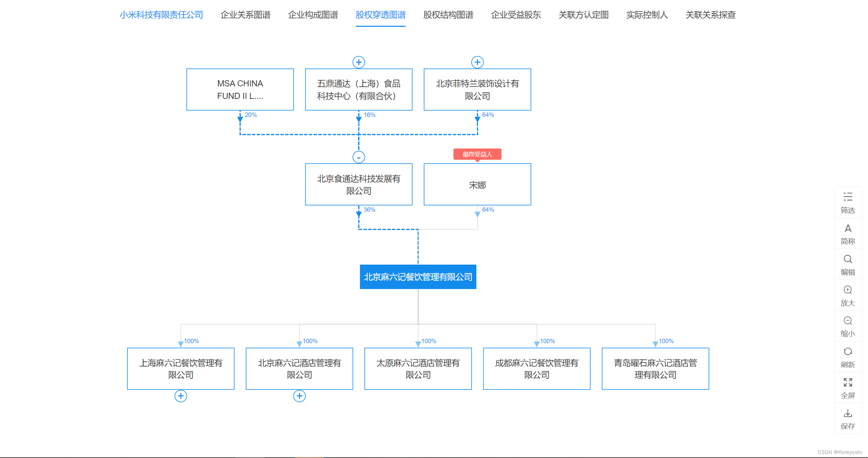Open 企业关系图谱 tab

245,15
